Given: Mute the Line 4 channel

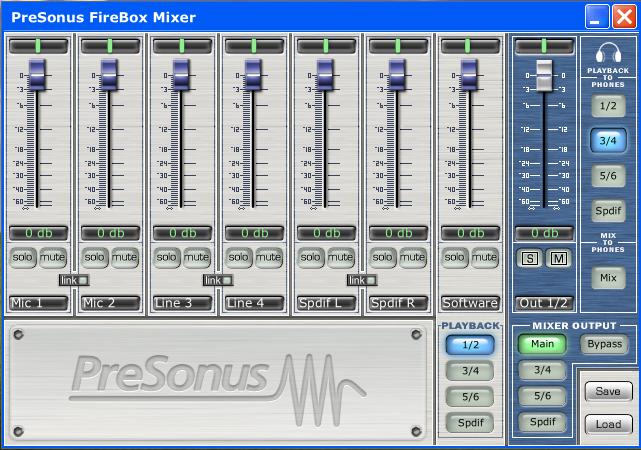Looking at the screenshot, I should pos(269,257).
